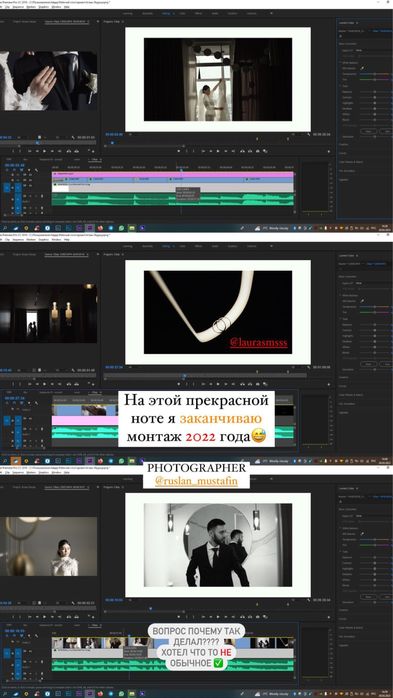This screenshot has height=698, width=393.
Task: Expand HSL Secondary in bride-at-window Lumetri panel
Action: tap(348, 170)
